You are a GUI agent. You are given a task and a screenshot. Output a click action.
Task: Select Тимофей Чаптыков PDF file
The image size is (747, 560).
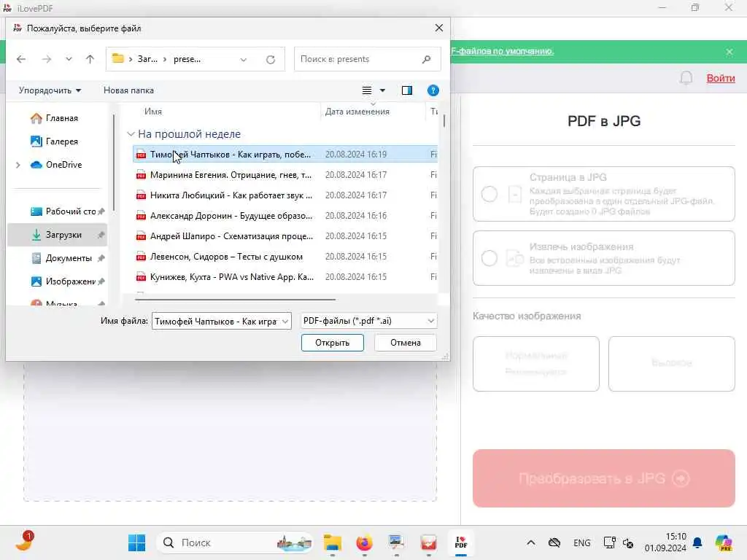coord(285,155)
